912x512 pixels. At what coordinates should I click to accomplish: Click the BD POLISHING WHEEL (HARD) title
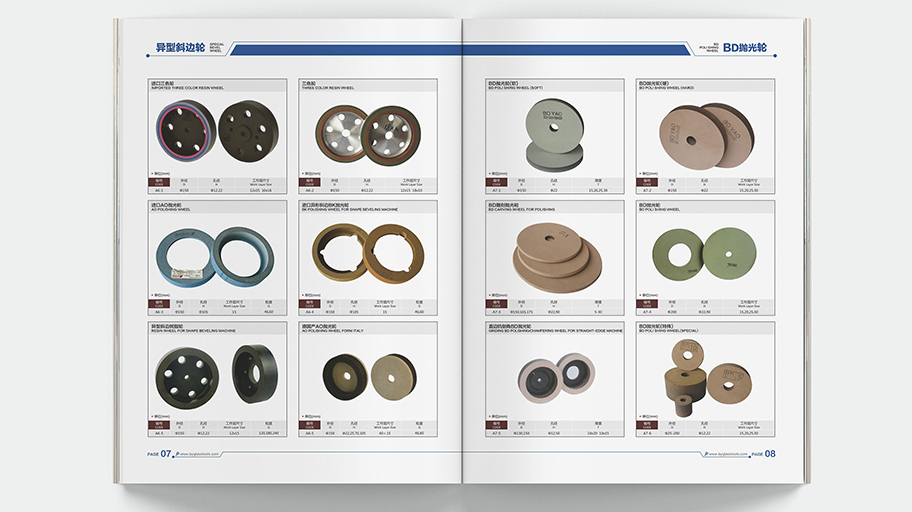tap(667, 88)
